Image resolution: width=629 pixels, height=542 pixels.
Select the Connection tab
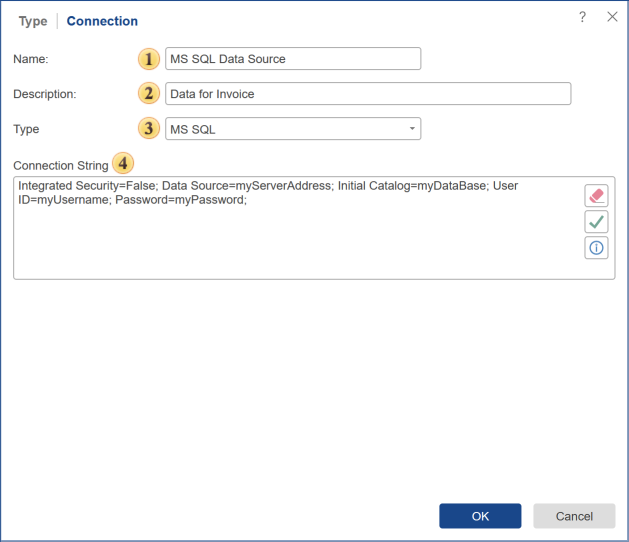pyautogui.click(x=102, y=21)
